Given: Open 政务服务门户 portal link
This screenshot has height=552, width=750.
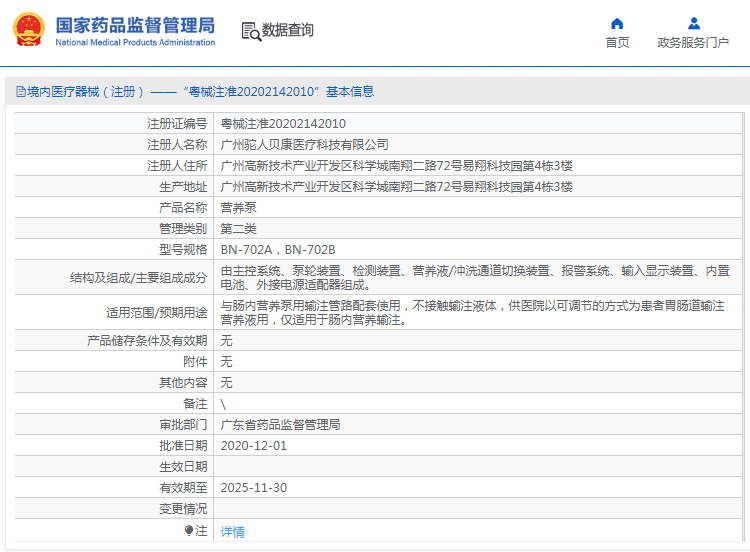Looking at the screenshot, I should (693, 43).
